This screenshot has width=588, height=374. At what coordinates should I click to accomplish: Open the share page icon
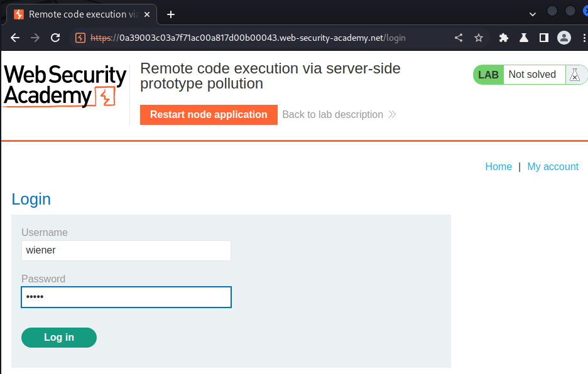(459, 38)
